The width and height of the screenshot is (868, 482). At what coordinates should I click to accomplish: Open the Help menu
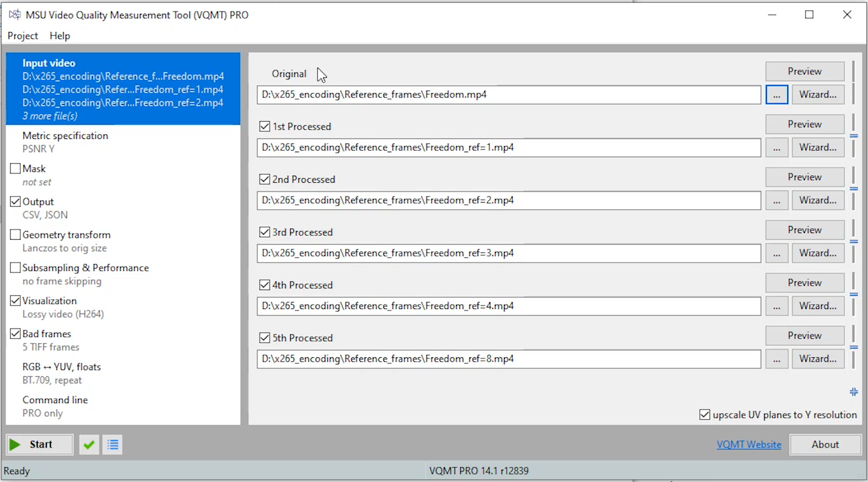[60, 36]
